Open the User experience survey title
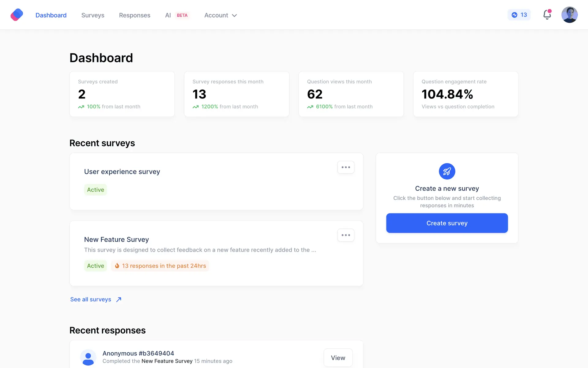The width and height of the screenshot is (588, 368). tap(122, 172)
